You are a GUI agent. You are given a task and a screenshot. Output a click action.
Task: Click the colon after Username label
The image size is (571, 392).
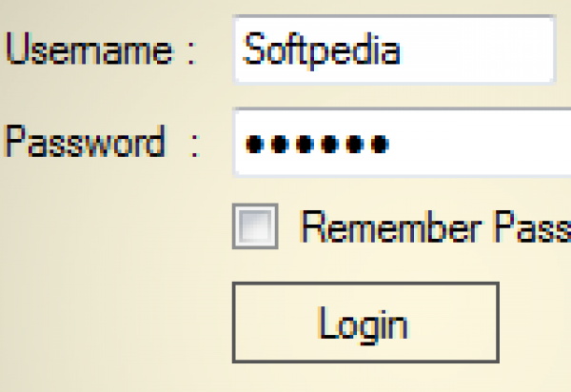tap(190, 51)
